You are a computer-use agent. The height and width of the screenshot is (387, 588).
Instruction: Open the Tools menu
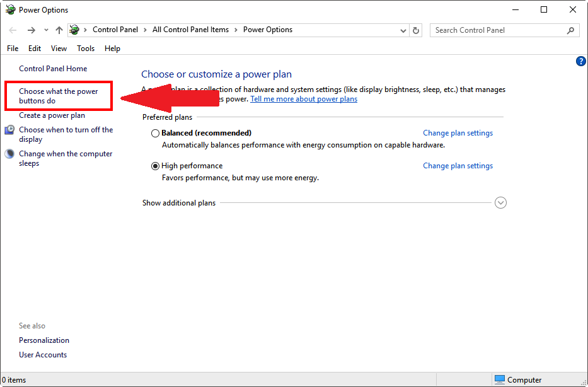click(86, 48)
